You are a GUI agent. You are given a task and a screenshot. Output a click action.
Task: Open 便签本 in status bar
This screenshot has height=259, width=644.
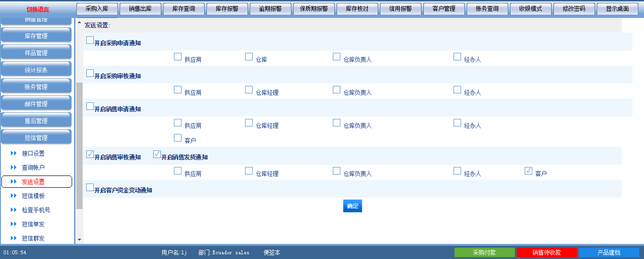pos(272,252)
